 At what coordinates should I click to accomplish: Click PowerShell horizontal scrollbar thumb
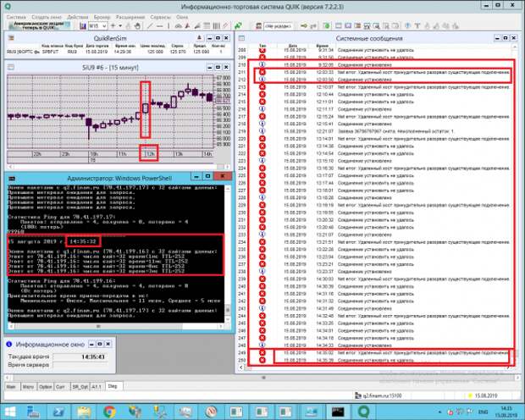98,326
